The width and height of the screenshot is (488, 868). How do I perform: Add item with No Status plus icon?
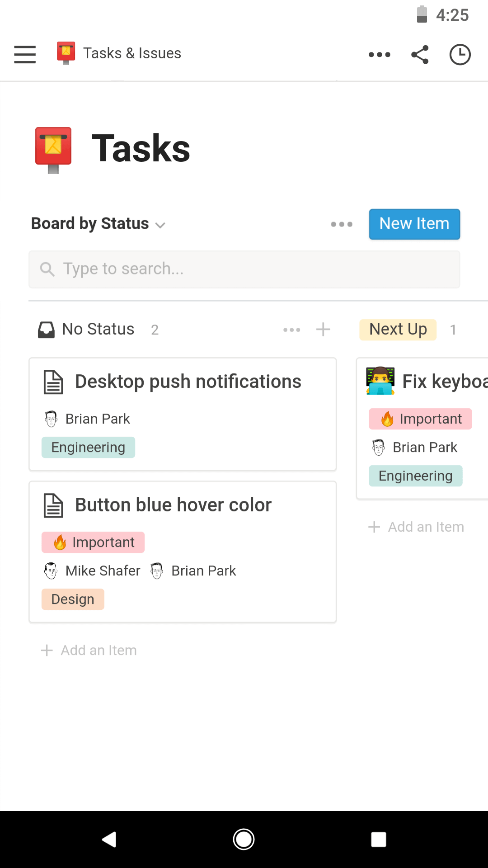(x=323, y=330)
